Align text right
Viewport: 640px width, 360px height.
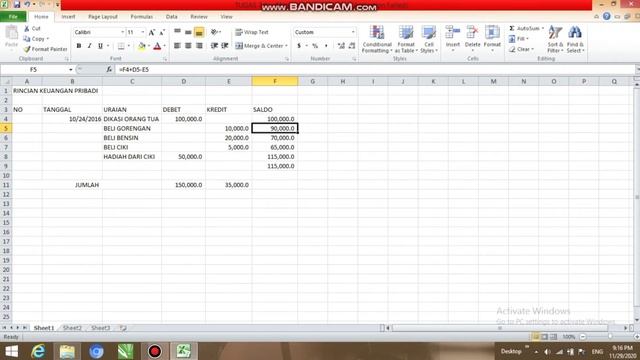(199, 46)
